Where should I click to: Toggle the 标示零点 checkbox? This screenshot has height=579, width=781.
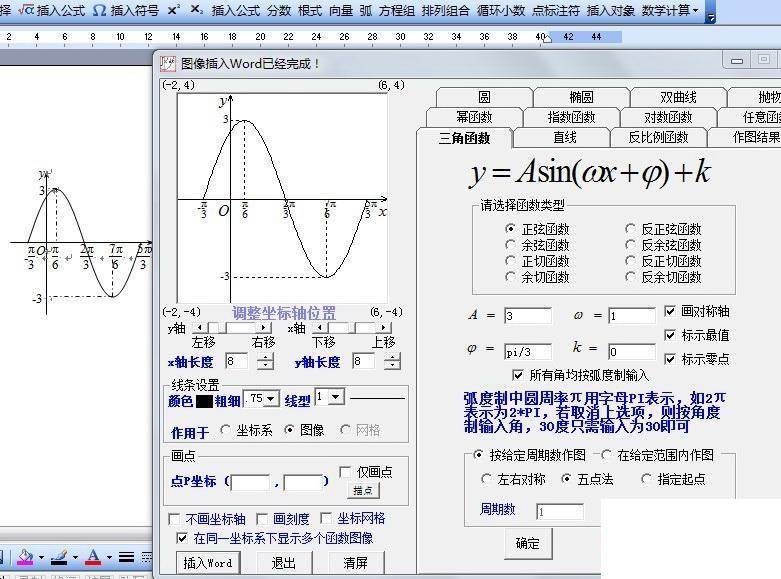tap(670, 359)
